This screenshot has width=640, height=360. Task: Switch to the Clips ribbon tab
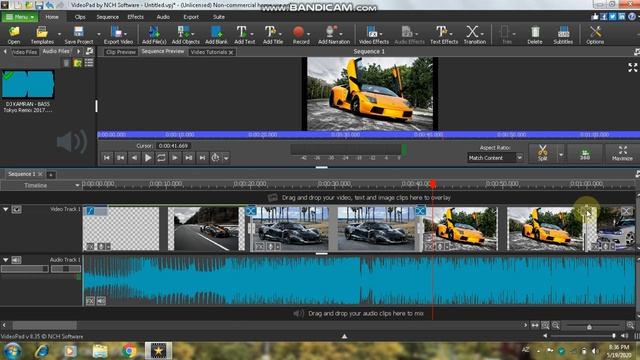tap(80, 17)
